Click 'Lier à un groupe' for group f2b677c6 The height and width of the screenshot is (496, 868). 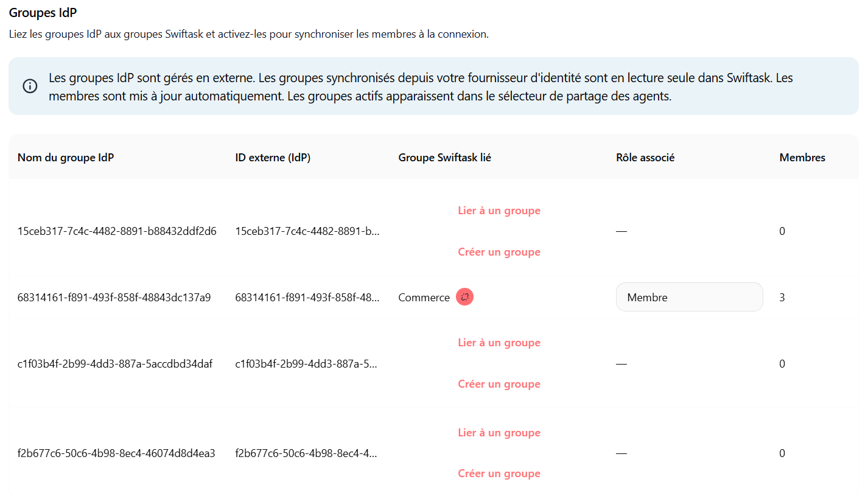(499, 433)
